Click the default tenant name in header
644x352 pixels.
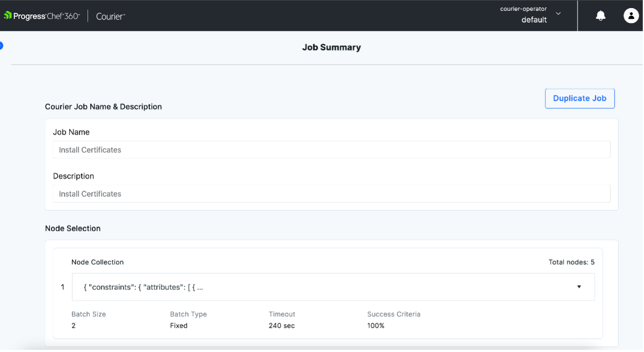tap(534, 20)
